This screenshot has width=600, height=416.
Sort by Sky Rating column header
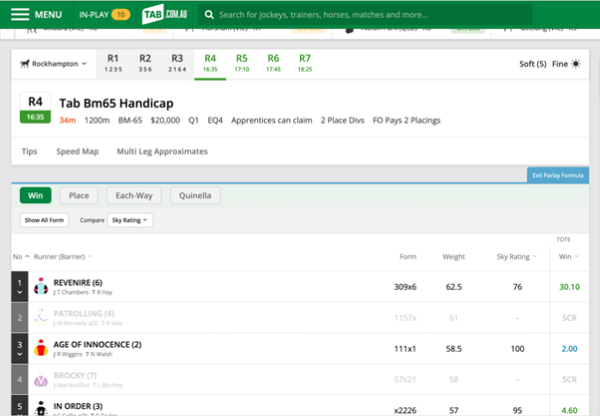pos(517,256)
